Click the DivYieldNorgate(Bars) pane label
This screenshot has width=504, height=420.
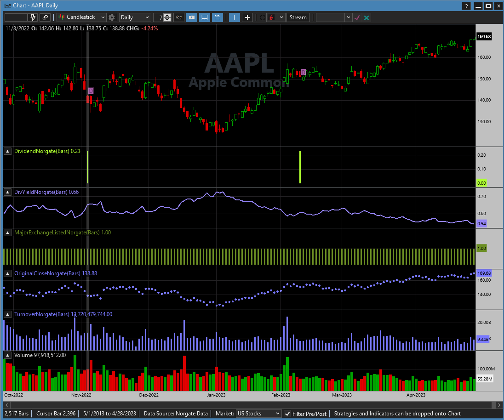click(x=46, y=192)
